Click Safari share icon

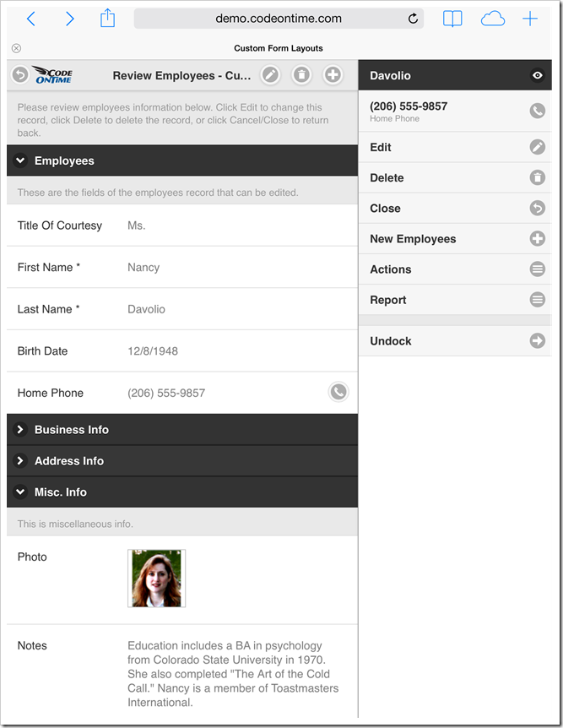click(x=107, y=19)
